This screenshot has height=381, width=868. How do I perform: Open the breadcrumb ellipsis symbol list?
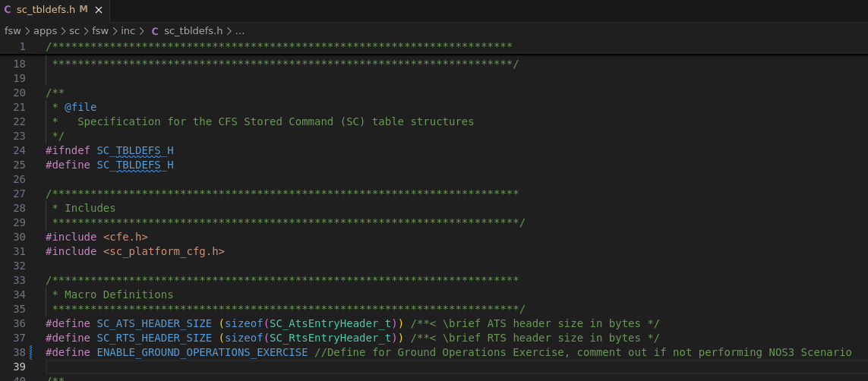[240, 31]
